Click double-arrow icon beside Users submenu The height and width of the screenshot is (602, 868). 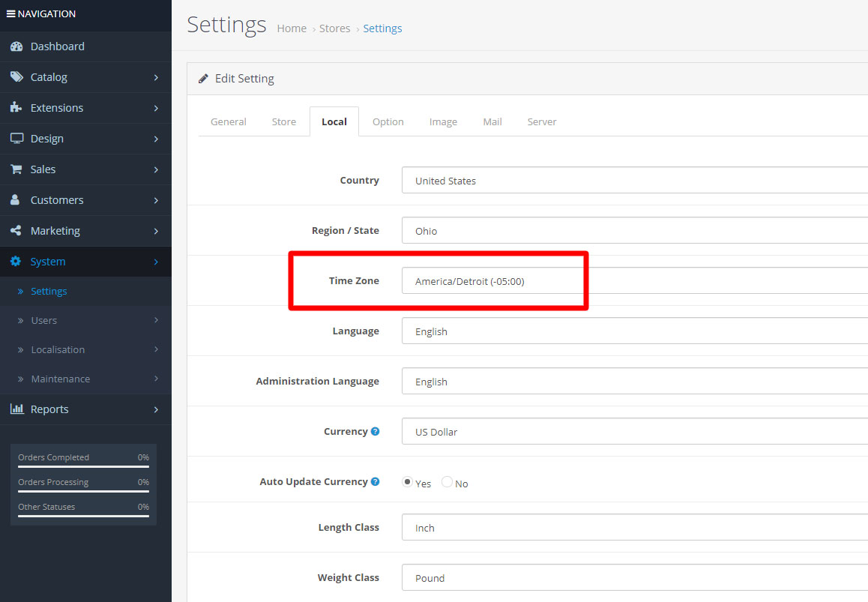[20, 321]
